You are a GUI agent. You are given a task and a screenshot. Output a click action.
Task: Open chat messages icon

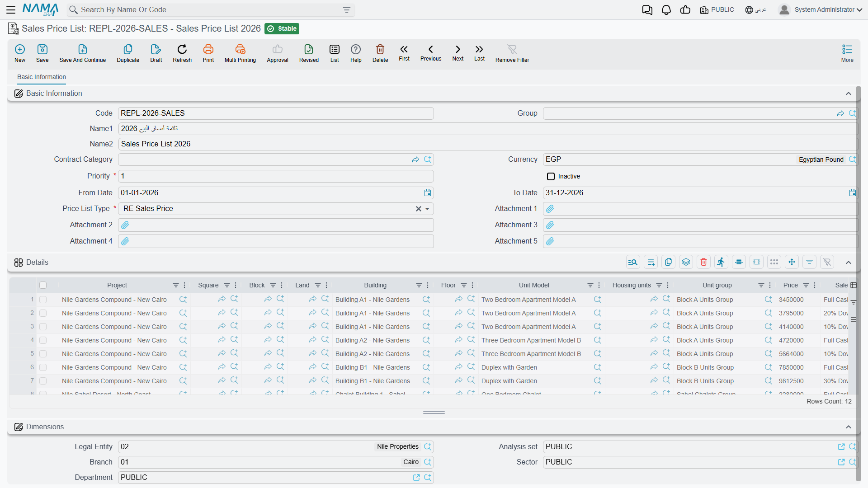point(647,10)
